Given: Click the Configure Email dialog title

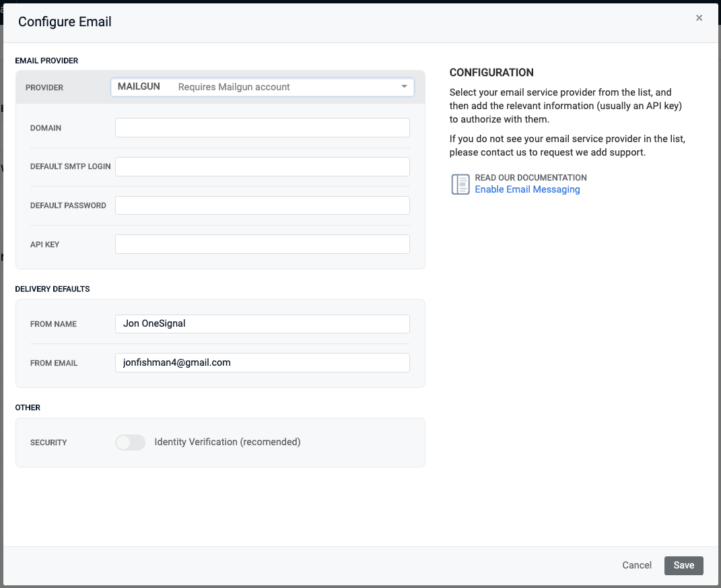Looking at the screenshot, I should click(65, 22).
